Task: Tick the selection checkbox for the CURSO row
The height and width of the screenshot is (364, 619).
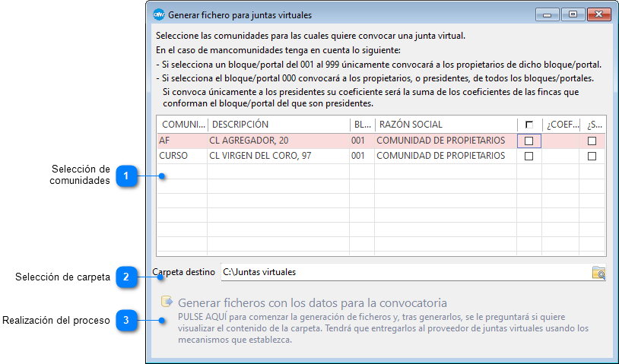Action: 529,156
